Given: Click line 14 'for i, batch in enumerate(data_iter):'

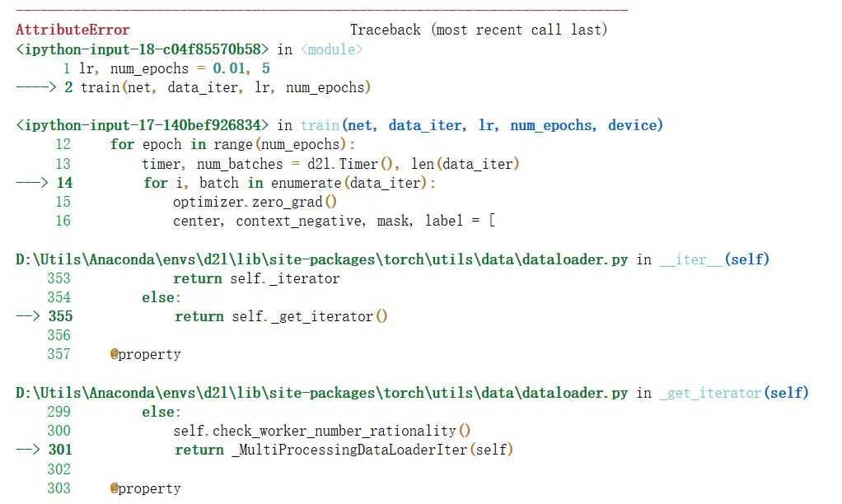Looking at the screenshot, I should [289, 183].
